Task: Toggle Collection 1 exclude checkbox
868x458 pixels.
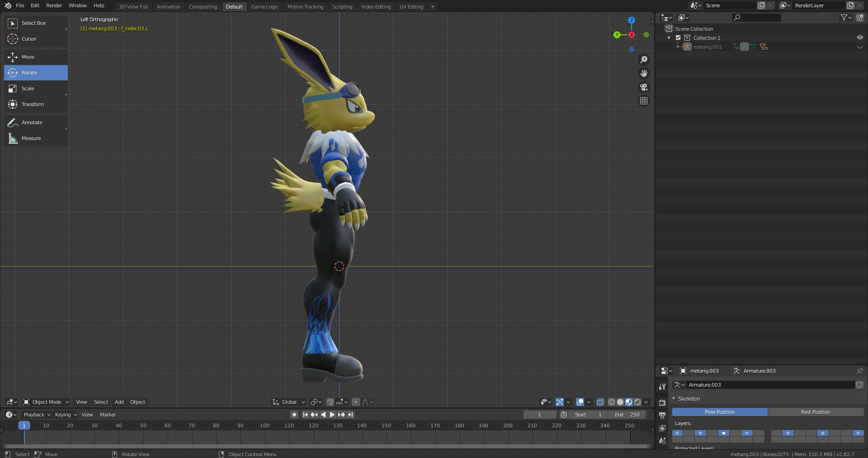Action: (x=678, y=38)
